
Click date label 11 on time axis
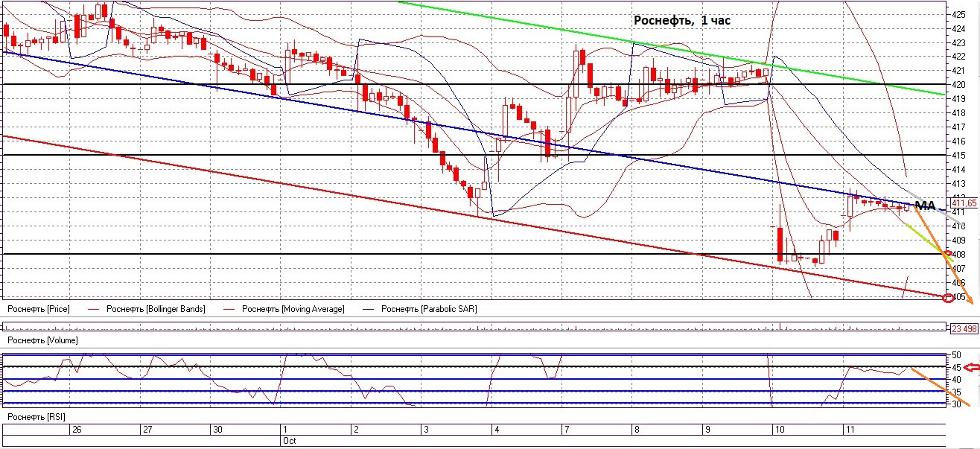[850, 430]
